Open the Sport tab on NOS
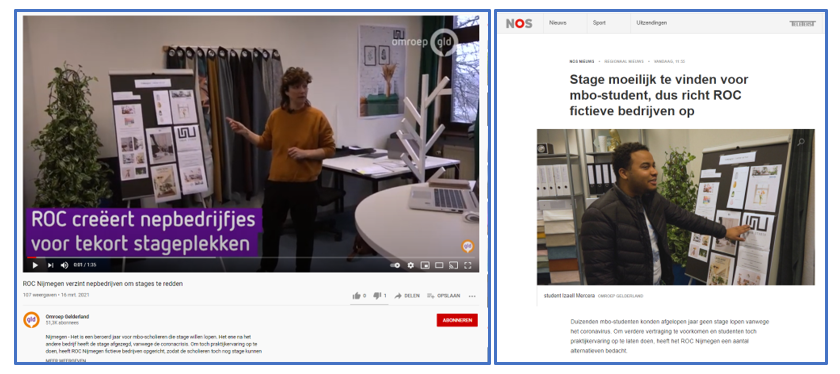The image size is (840, 374). click(x=599, y=23)
